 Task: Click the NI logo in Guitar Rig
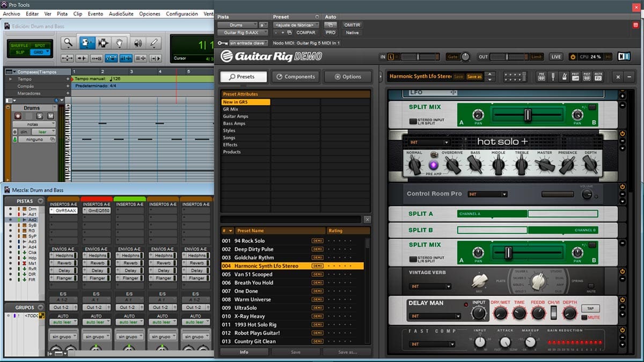click(624, 56)
